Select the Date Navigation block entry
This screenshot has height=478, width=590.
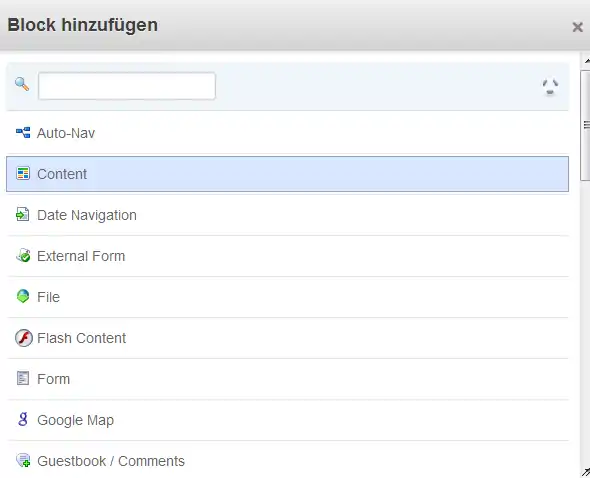[287, 215]
